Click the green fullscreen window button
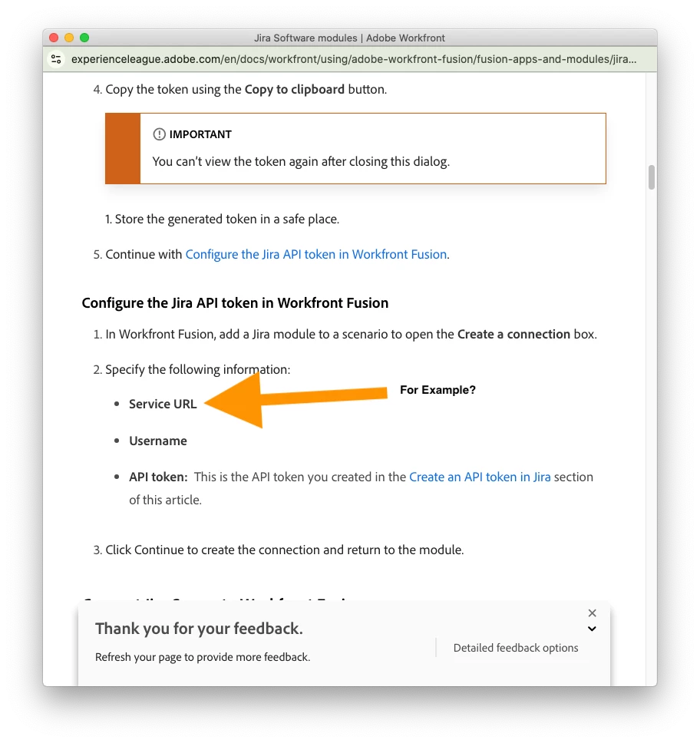This screenshot has height=743, width=700. tap(84, 38)
